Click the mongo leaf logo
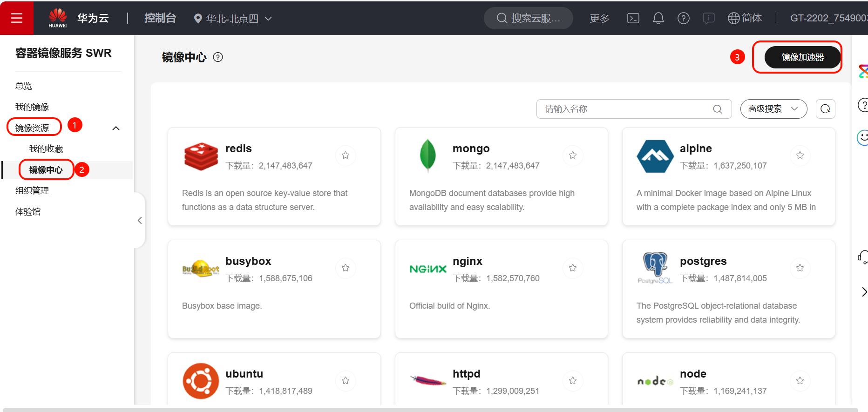This screenshot has height=412, width=868. click(428, 155)
